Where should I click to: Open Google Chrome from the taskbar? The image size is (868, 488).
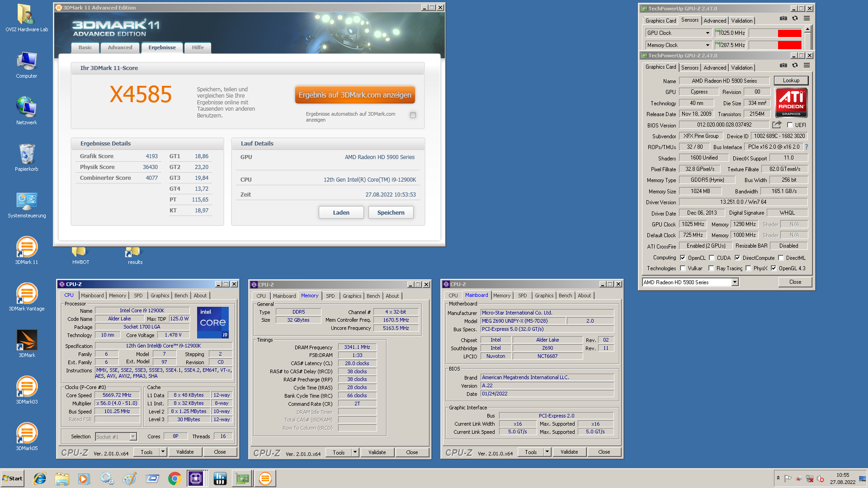pyautogui.click(x=175, y=479)
